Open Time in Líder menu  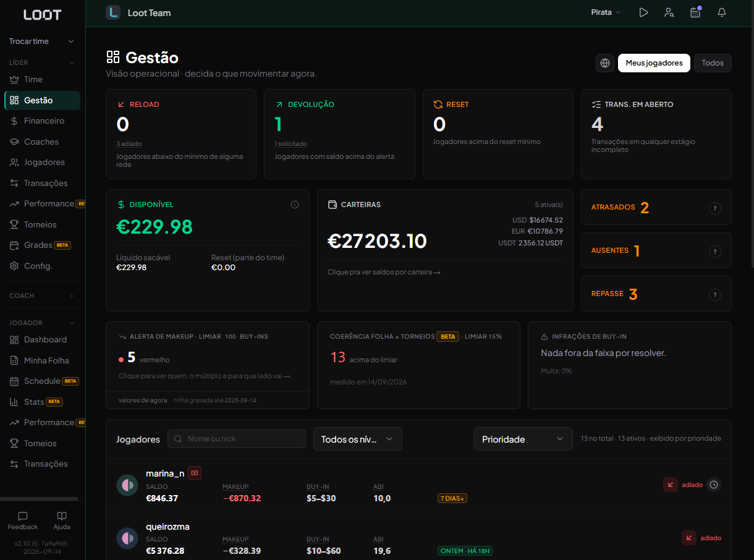click(42, 79)
